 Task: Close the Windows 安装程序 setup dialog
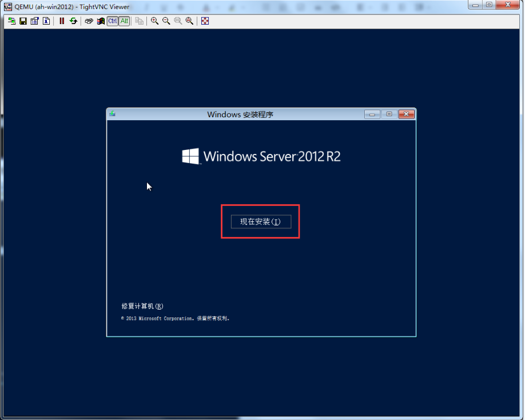point(407,114)
